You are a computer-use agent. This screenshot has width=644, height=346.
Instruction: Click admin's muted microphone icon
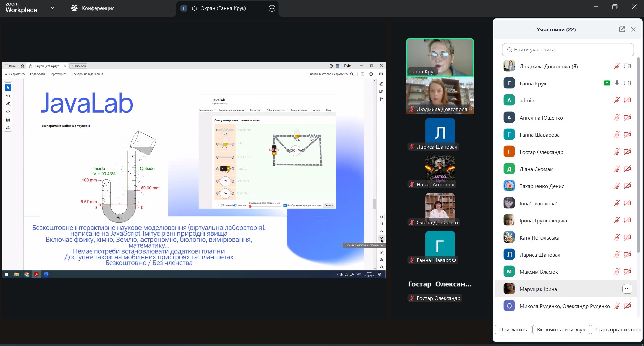point(617,100)
